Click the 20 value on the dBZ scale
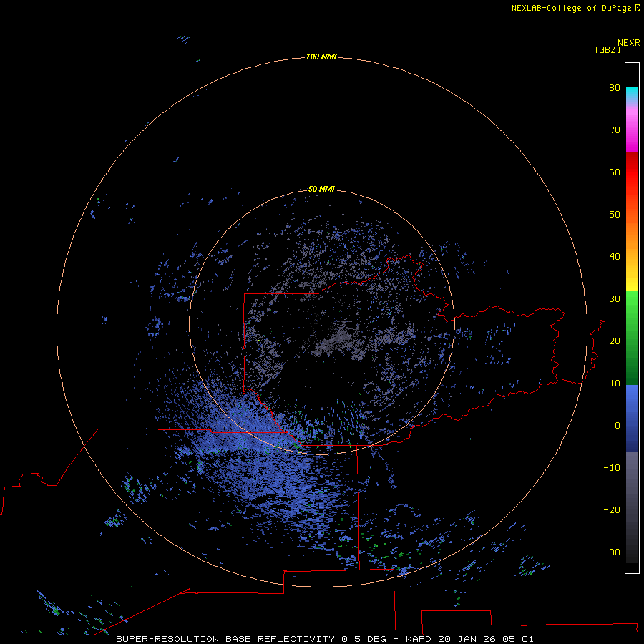The height and width of the screenshot is (644, 644). pos(615,341)
